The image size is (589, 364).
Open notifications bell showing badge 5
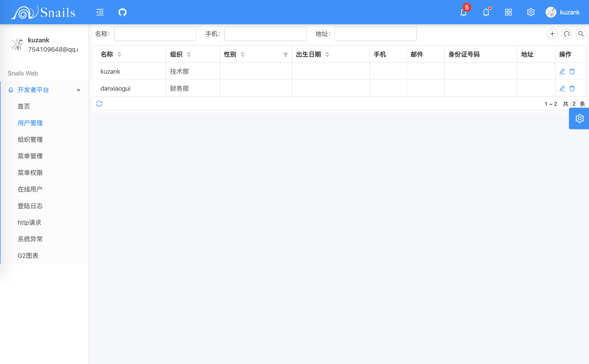point(464,12)
